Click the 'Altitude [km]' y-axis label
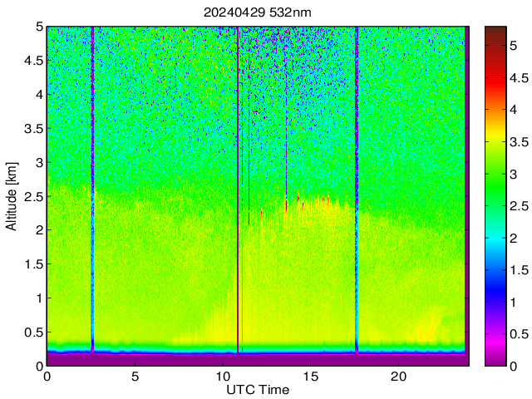Viewport: 532px width, 399px height. pos(12,196)
